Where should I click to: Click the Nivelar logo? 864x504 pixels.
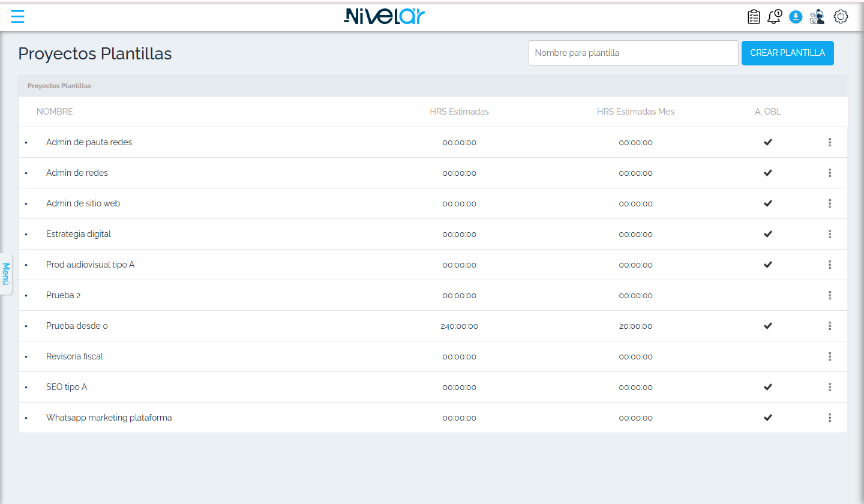(385, 16)
